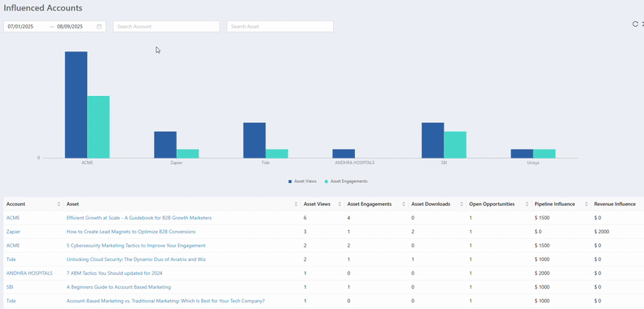
Task: Sort by Pipeline Influence column arrows
Action: [x=586, y=204]
